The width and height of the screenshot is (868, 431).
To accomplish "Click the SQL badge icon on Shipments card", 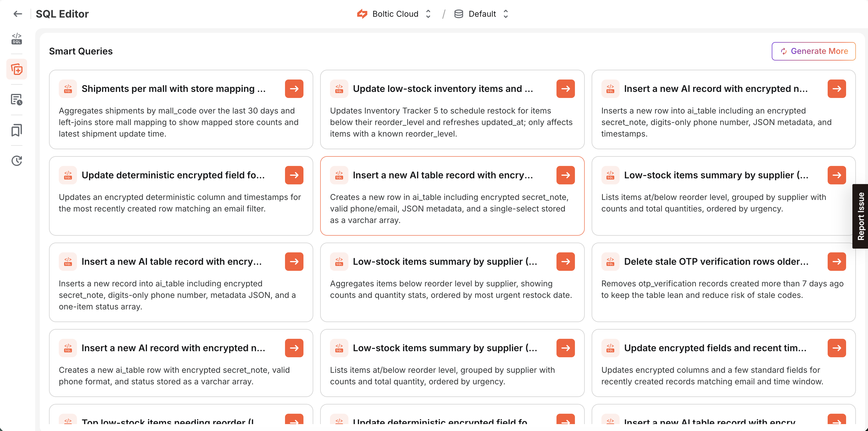I will tap(68, 89).
